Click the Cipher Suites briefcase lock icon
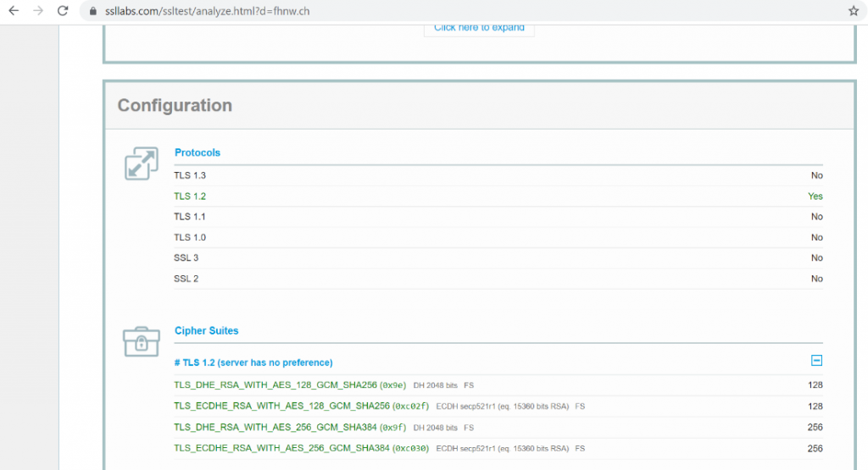The width and height of the screenshot is (868, 470). (x=141, y=340)
